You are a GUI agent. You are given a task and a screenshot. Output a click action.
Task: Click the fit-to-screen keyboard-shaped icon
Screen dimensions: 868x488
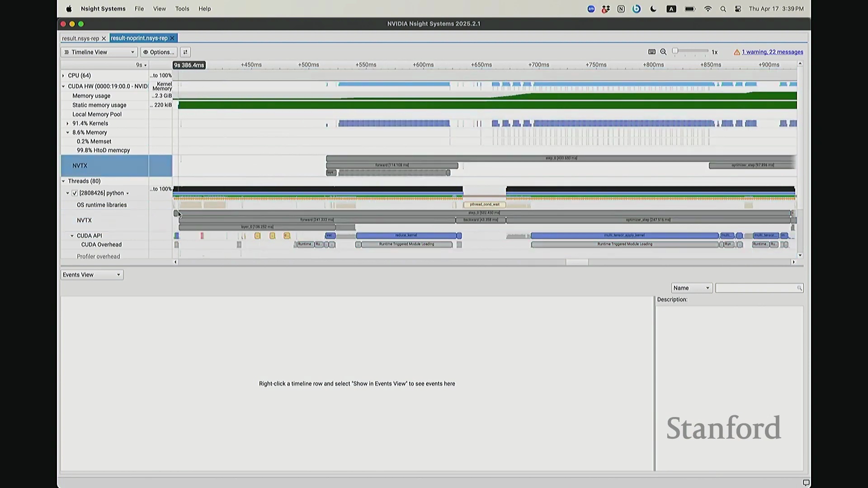pos(652,52)
